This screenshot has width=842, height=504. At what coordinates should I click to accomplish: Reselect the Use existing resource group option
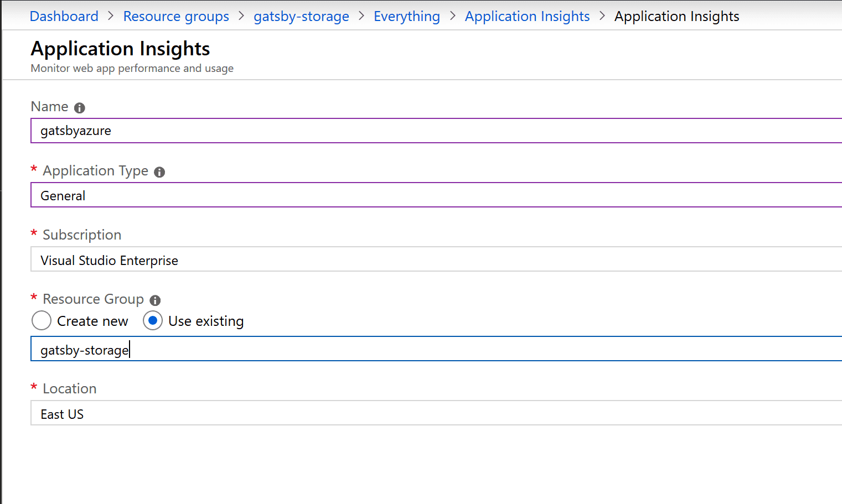pyautogui.click(x=152, y=320)
